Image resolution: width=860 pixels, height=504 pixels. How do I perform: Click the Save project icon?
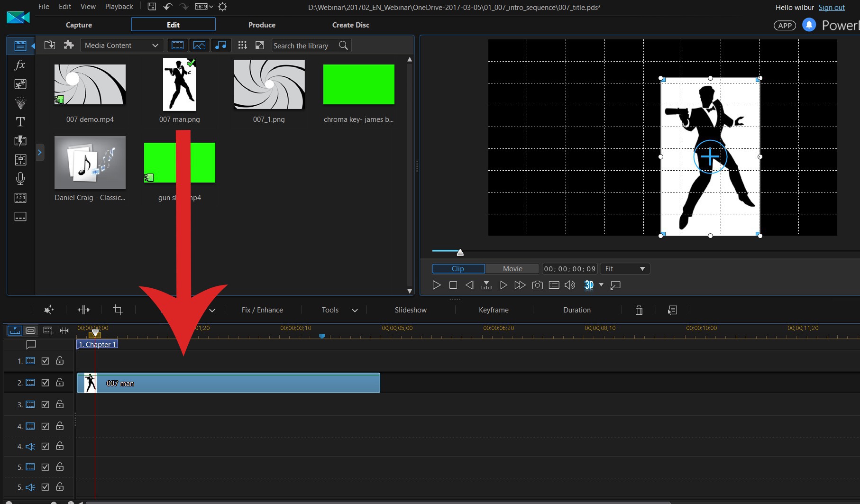152,7
